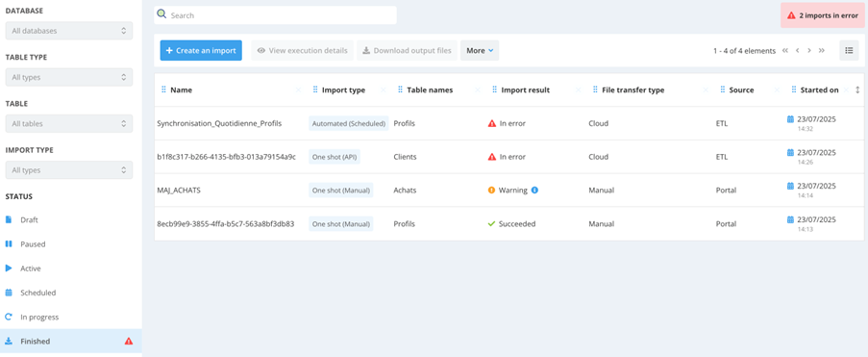Viewport: 868px width, 357px height.
Task: Open the list view settings icon
Action: (849, 50)
